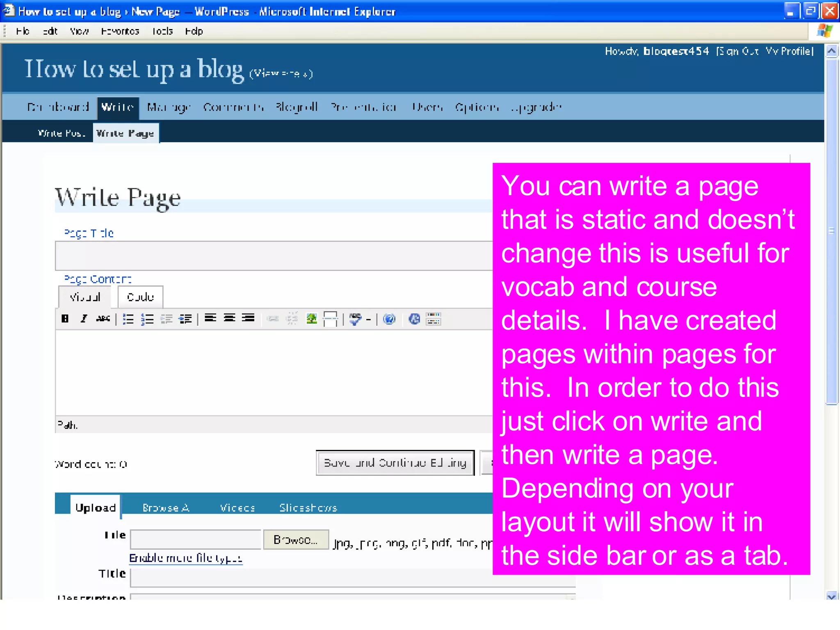This screenshot has height=630, width=840.
Task: Open editor help question mark icon
Action: [x=389, y=319]
